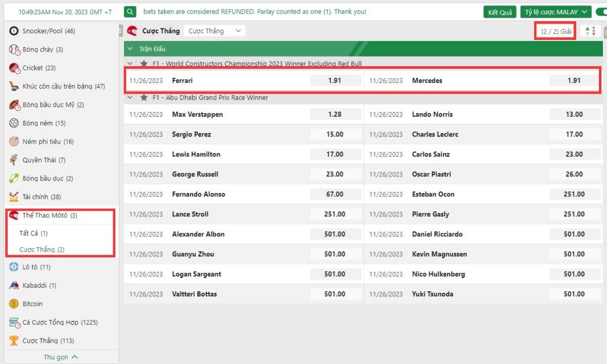Collapse the Abu Dhabi Grand Prix league chevron

[131, 98]
